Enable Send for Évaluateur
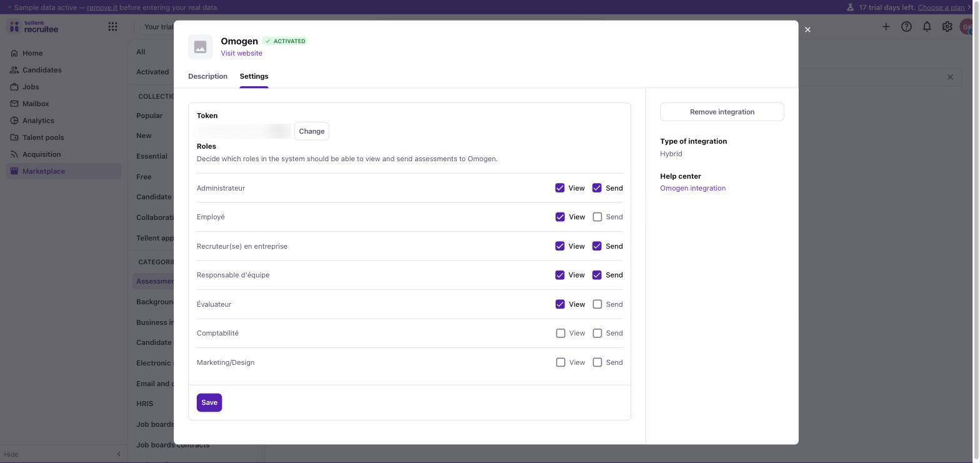 pos(597,304)
